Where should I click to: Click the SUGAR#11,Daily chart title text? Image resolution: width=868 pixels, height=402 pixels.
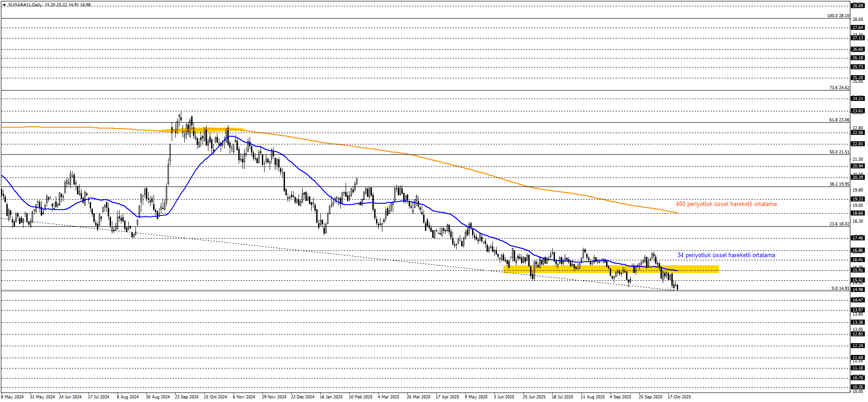coord(25,5)
